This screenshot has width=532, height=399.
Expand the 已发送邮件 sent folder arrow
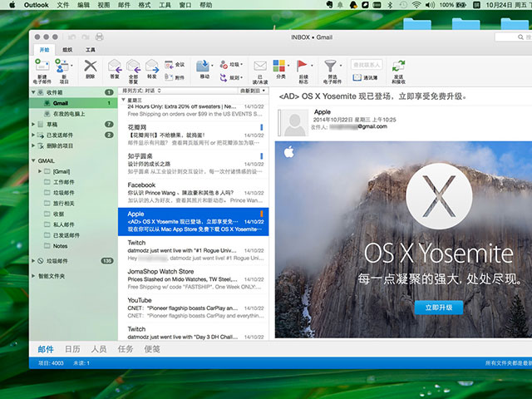[33, 135]
